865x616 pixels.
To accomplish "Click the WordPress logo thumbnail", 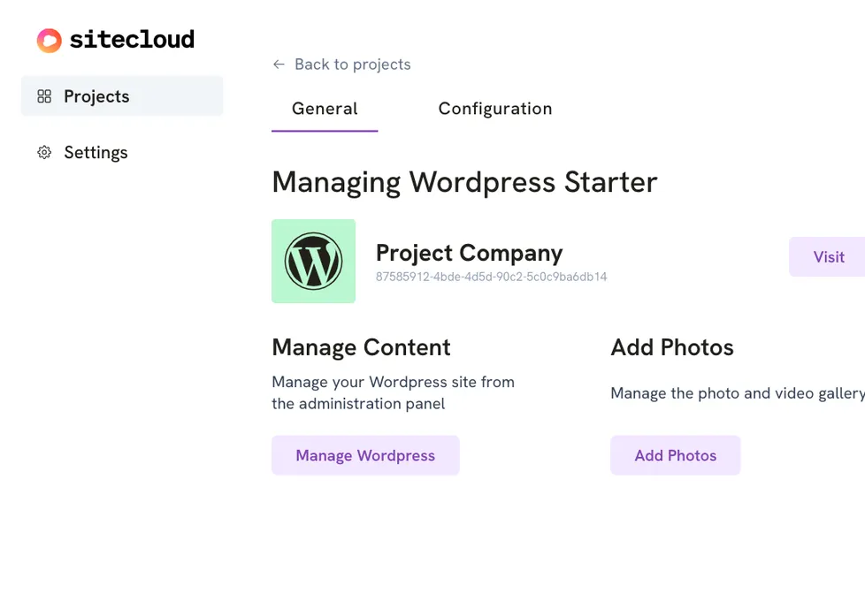I will point(313,262).
